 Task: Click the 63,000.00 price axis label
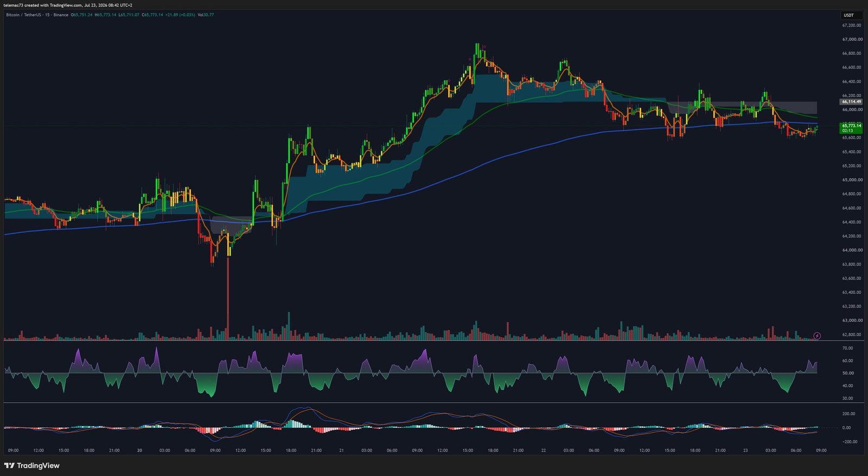[x=852, y=320]
